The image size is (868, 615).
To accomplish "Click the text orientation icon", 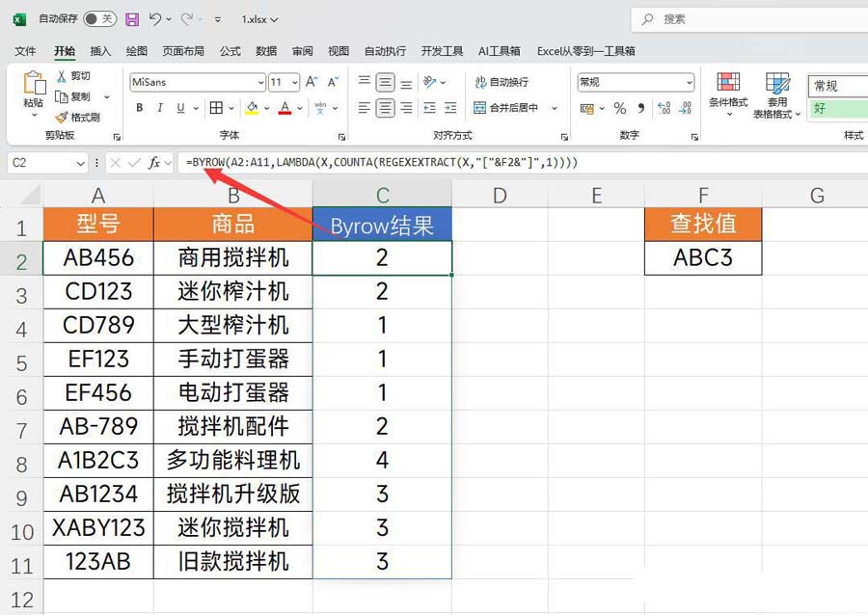I will pos(430,82).
